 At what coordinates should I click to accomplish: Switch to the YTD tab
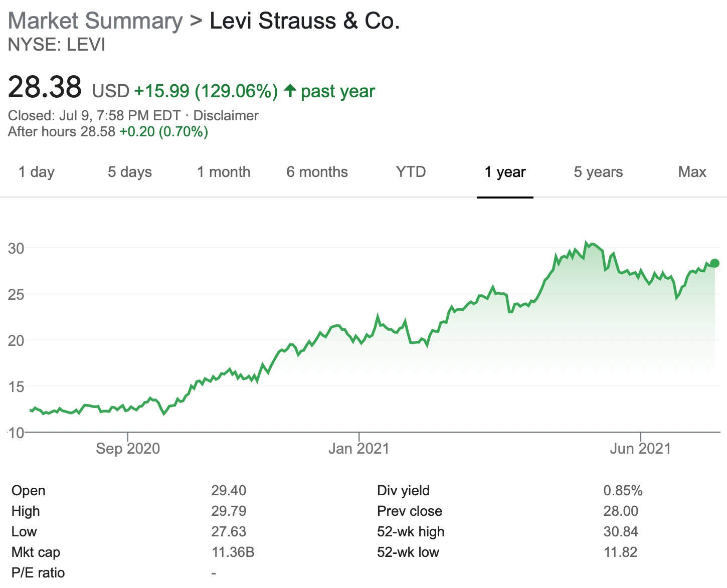pos(411,172)
